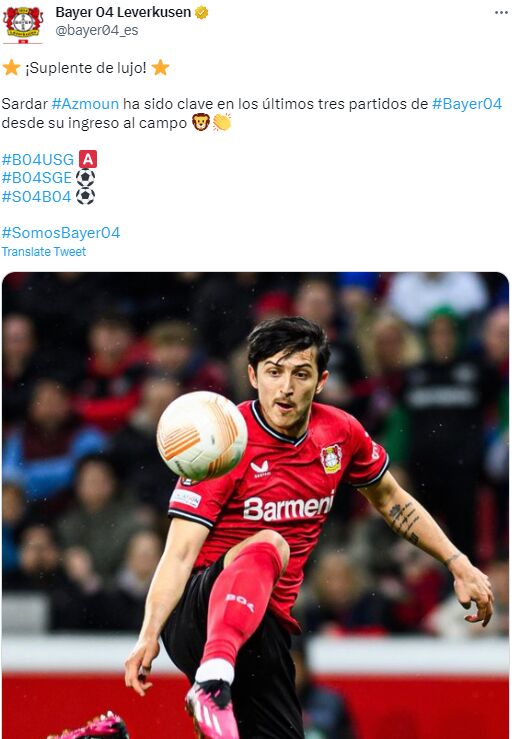Click Translate Tweet

(x=44, y=252)
